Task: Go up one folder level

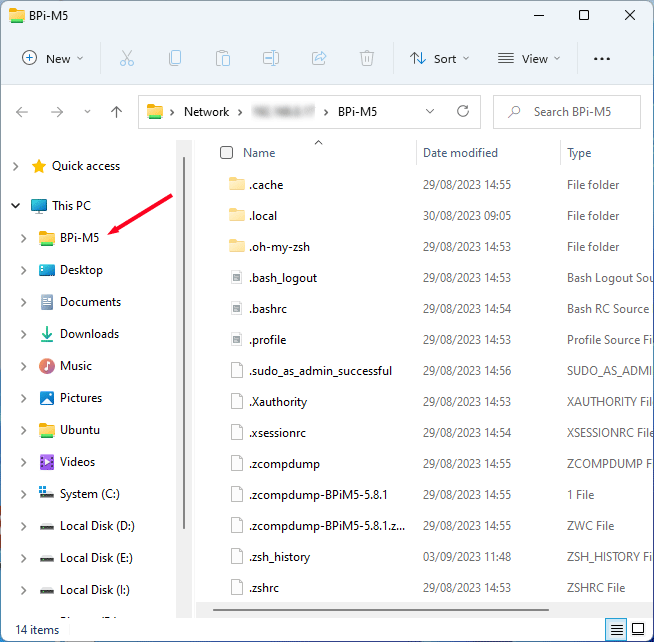Action: (x=116, y=112)
